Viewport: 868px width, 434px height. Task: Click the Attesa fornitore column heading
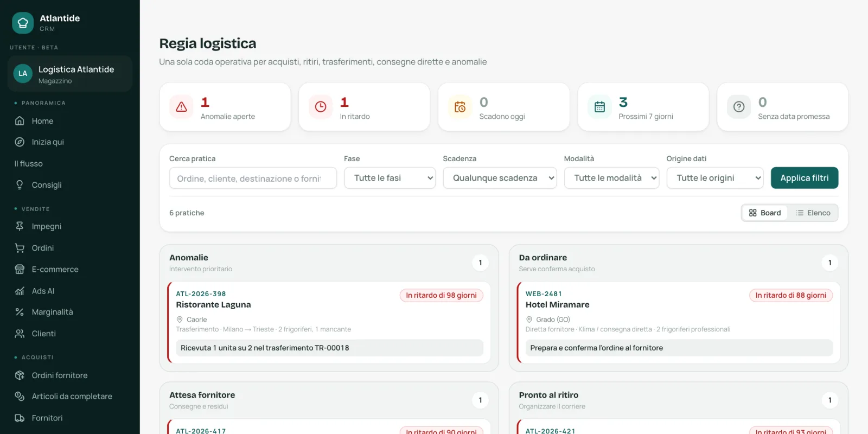[x=202, y=395]
